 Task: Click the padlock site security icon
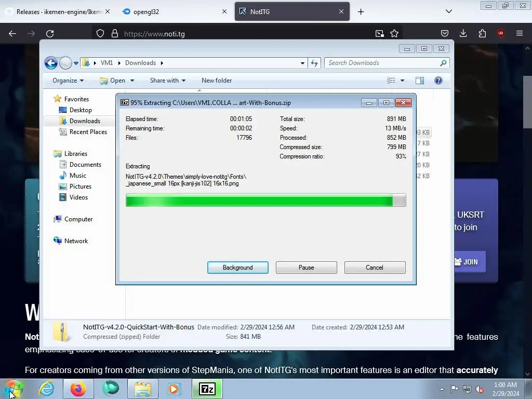coord(115,34)
